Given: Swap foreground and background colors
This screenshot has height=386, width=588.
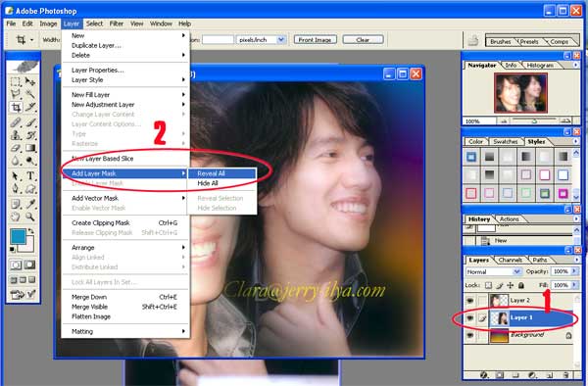Looking at the screenshot, I should pyautogui.click(x=31, y=231).
